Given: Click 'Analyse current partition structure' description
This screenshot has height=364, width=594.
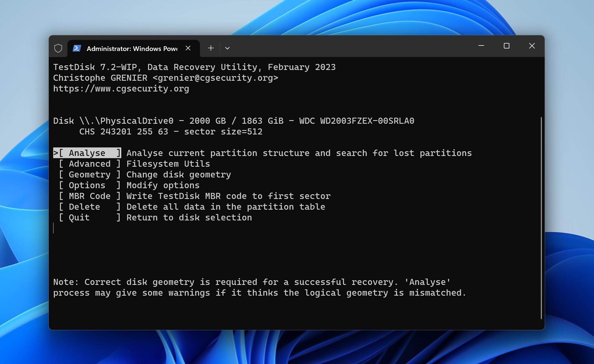Looking at the screenshot, I should [299, 153].
